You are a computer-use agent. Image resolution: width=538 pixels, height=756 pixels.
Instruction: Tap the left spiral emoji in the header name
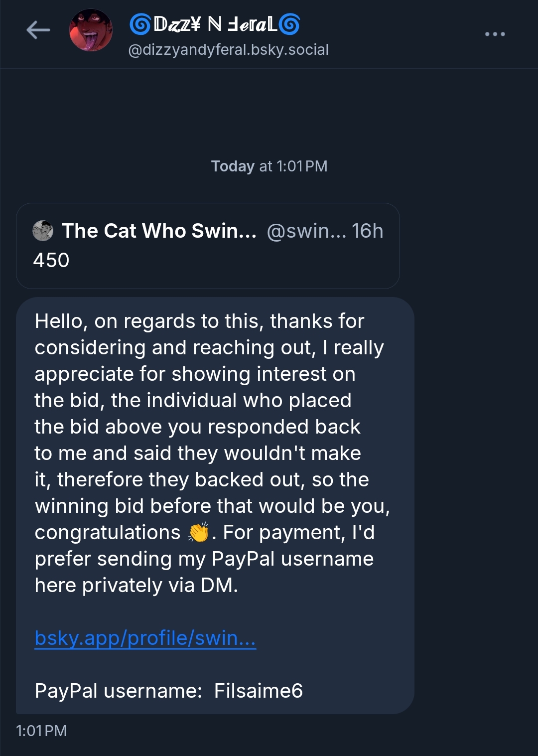[x=140, y=24]
